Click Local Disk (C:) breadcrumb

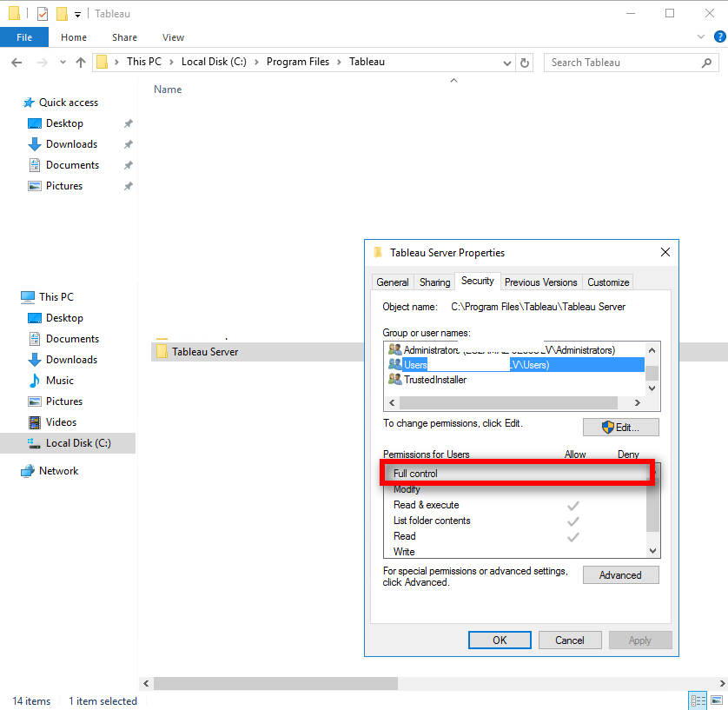click(214, 62)
